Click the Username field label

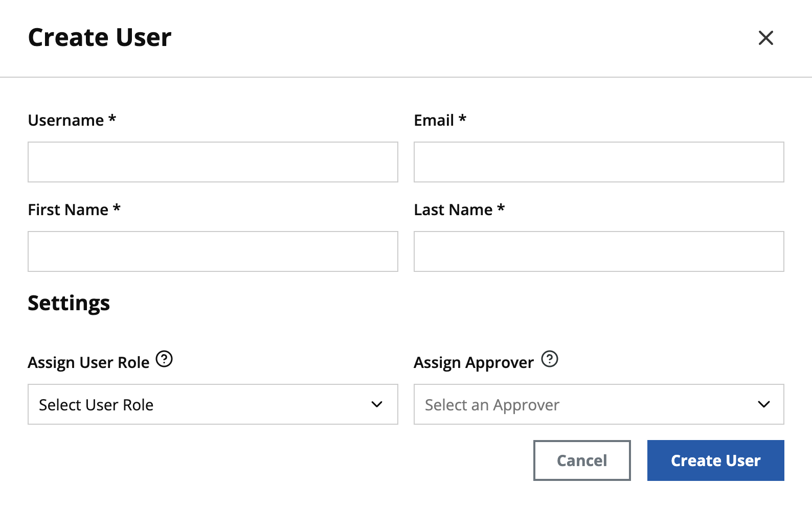tap(72, 121)
